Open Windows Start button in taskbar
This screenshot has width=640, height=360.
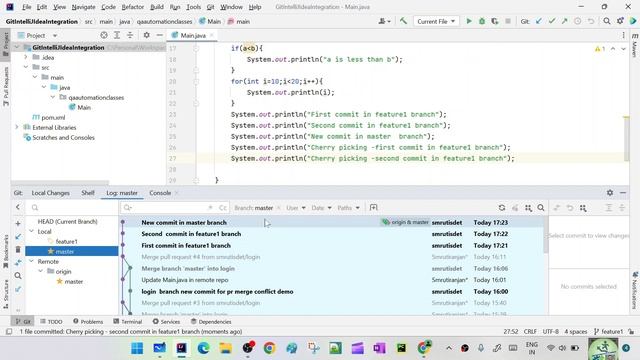(x=138, y=348)
